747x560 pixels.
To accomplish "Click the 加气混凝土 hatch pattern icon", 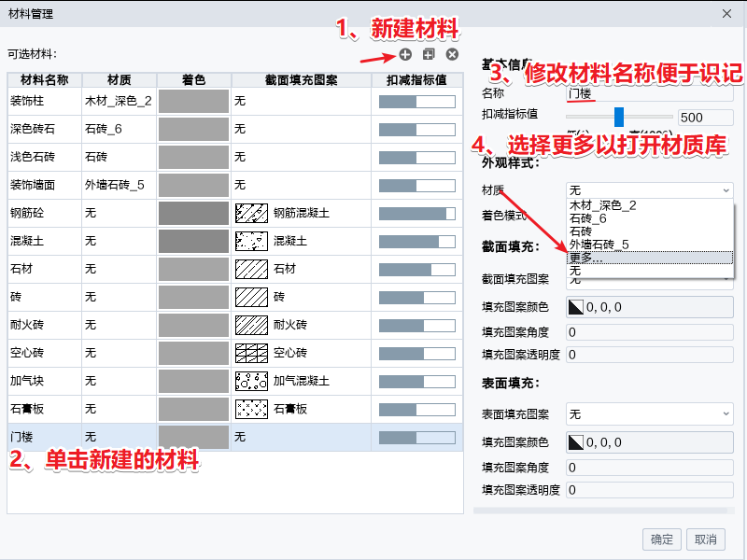I will (x=251, y=382).
